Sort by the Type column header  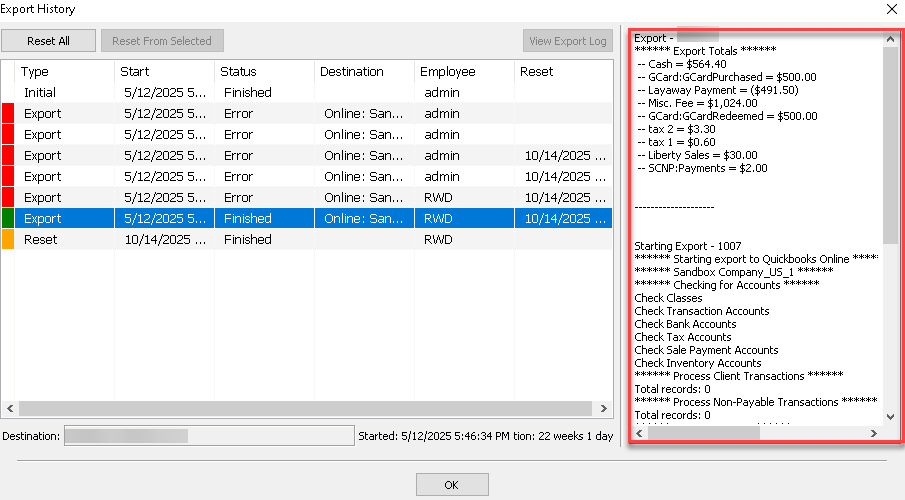click(x=65, y=72)
